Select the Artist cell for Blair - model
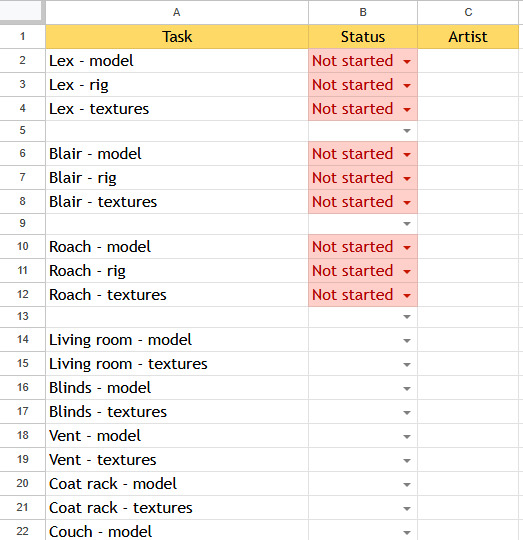 coord(468,154)
